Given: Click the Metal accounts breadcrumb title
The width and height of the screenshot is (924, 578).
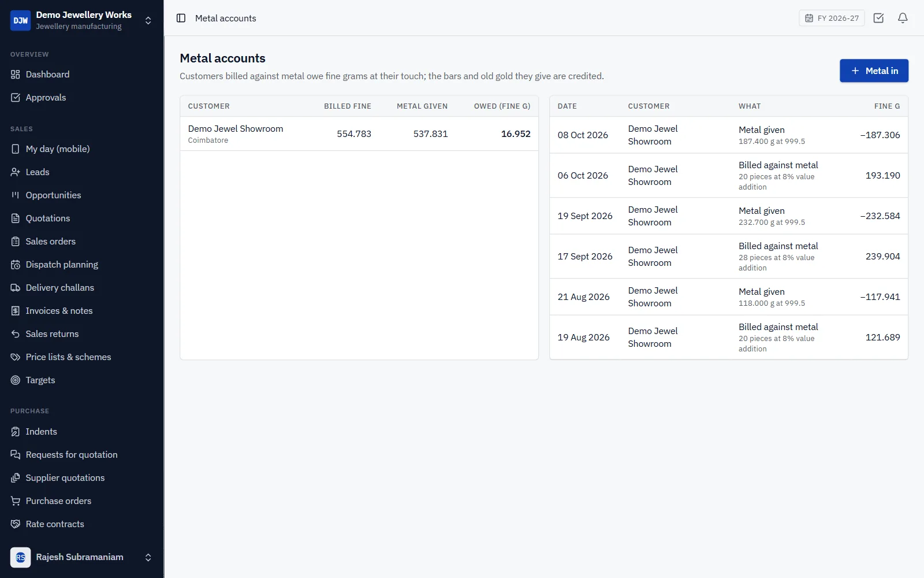Looking at the screenshot, I should tap(225, 18).
